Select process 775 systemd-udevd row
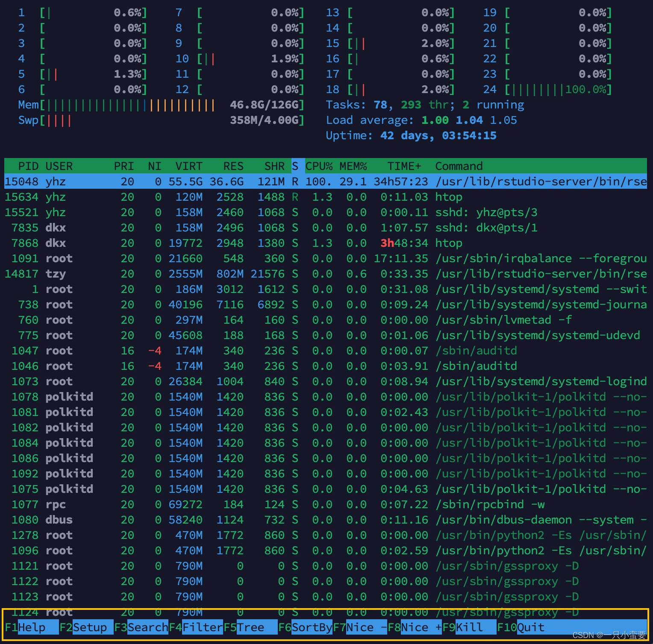Image resolution: width=653 pixels, height=644 pixels. click(x=326, y=335)
